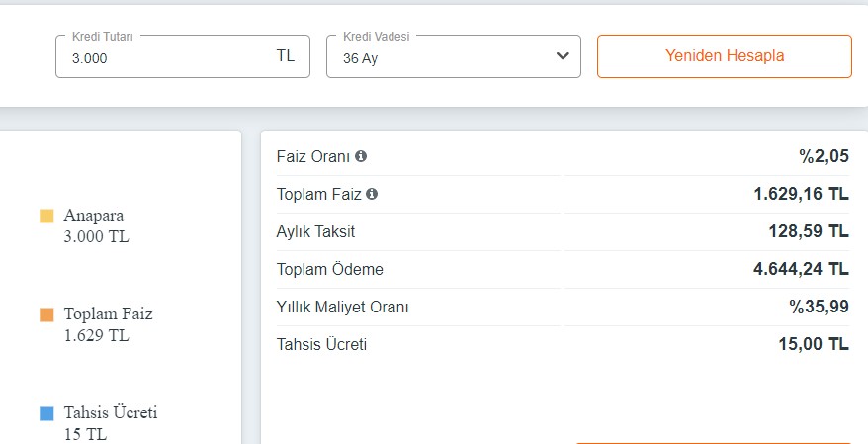868x444 pixels.
Task: Click the Faiz Oranı row label
Action: [x=314, y=156]
